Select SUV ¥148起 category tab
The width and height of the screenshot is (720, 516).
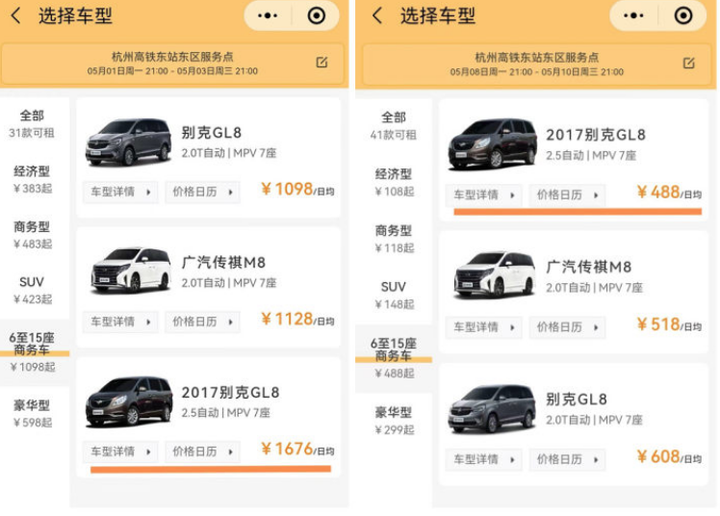394,295
